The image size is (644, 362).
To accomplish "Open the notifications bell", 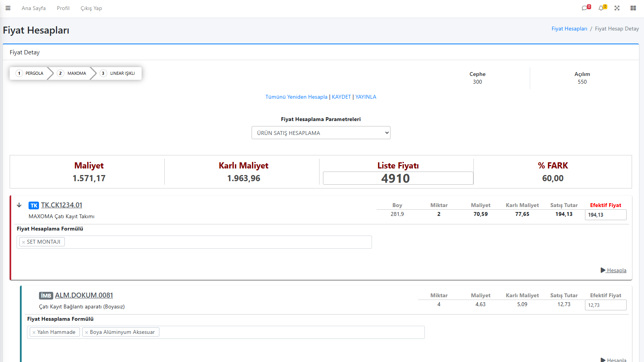I will click(601, 8).
